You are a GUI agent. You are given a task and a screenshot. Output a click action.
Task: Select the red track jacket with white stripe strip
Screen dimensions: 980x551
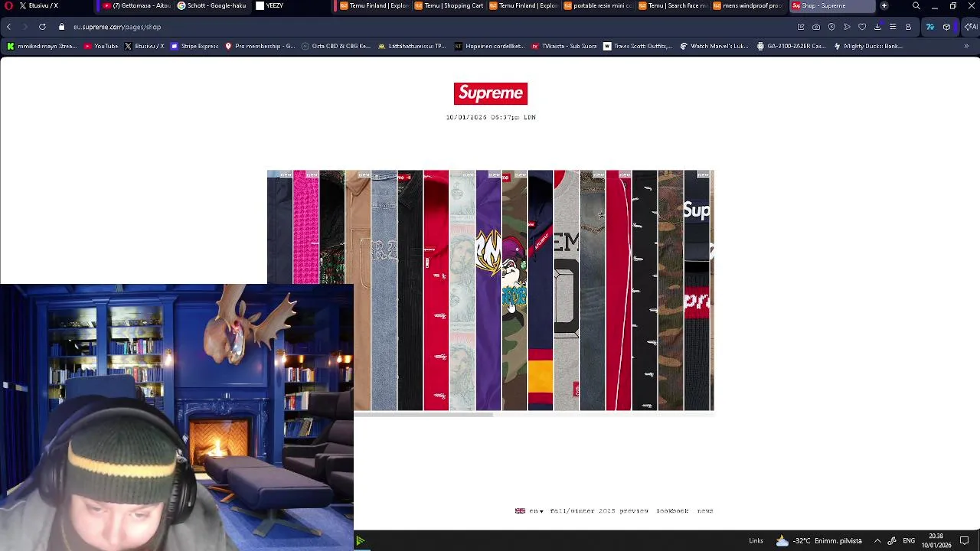pyautogui.click(x=618, y=291)
